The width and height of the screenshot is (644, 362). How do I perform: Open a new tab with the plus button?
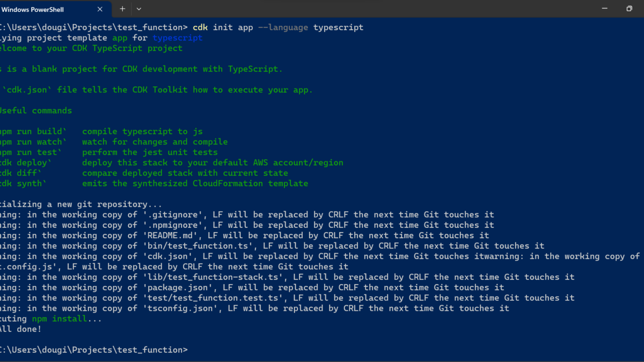(122, 9)
